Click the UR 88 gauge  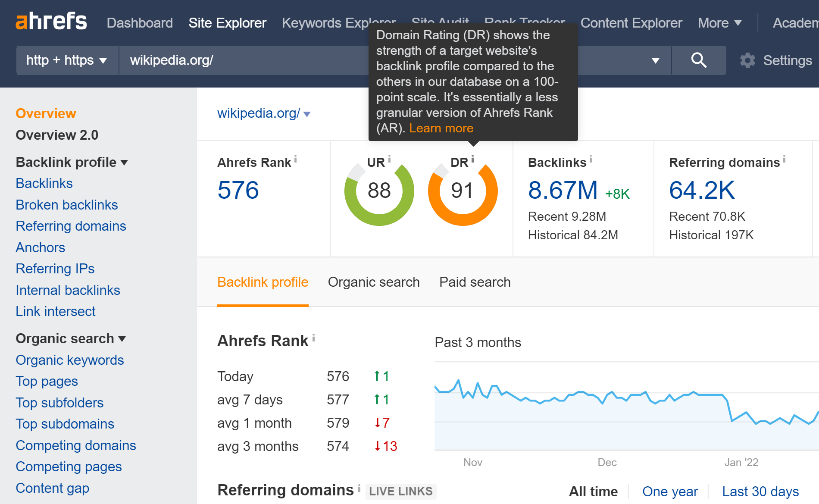click(379, 191)
